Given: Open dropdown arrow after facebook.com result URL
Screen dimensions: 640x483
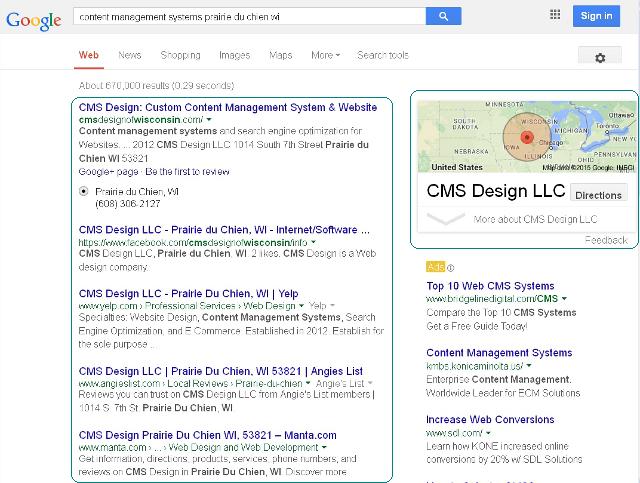Looking at the screenshot, I should tap(313, 242).
